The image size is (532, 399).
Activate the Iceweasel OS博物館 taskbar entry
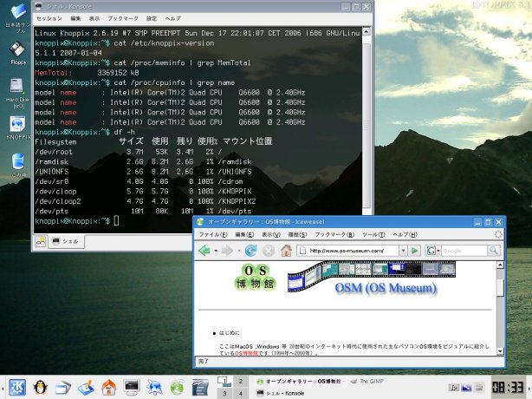[299, 382]
